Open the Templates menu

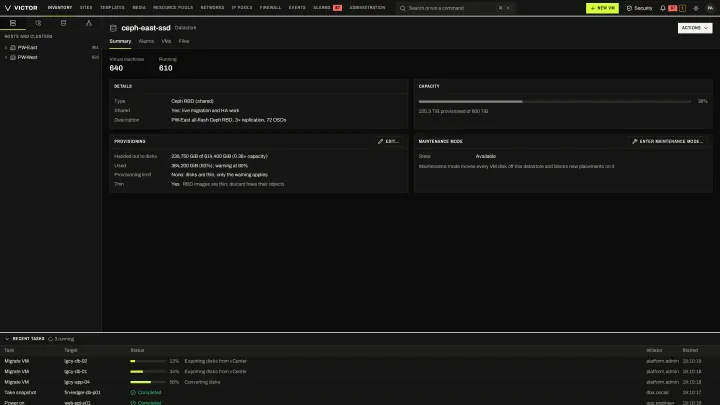pyautogui.click(x=112, y=8)
